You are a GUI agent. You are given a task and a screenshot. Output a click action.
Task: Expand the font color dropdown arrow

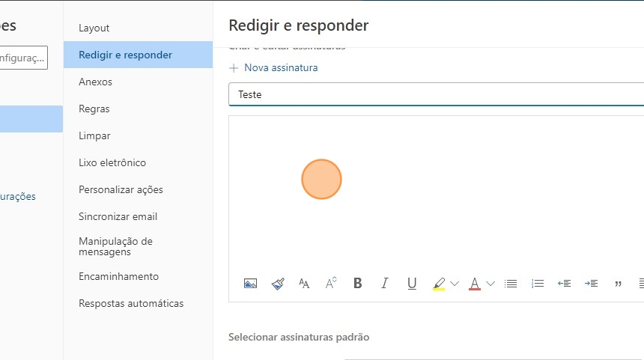[x=490, y=284]
